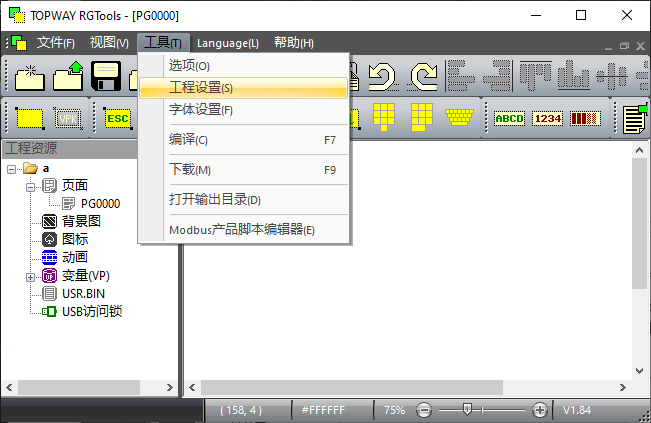Screen dimensions: 651x423
Task: Select the ABCD string element tool
Action: (x=509, y=119)
